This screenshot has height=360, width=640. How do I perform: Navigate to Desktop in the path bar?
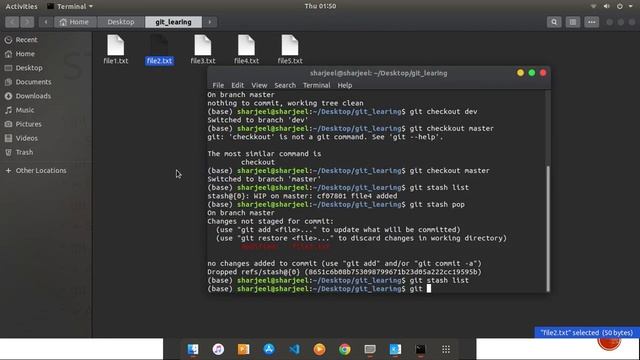121,22
